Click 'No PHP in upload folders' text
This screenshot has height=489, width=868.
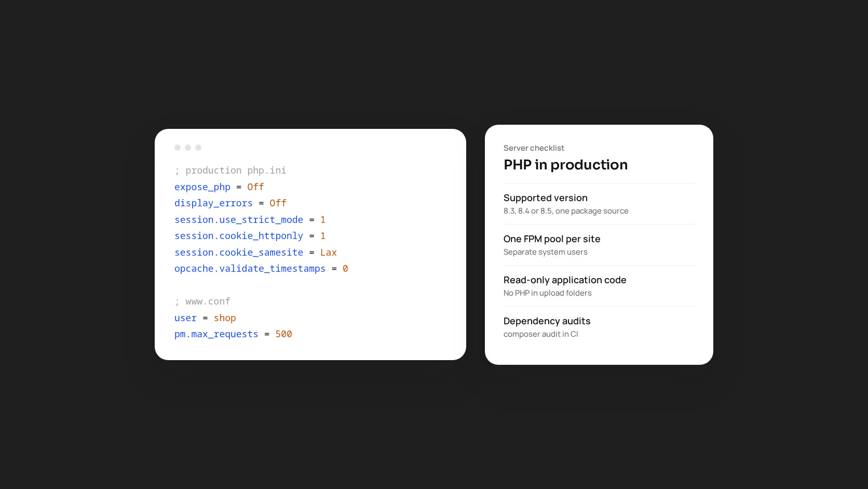(x=548, y=293)
